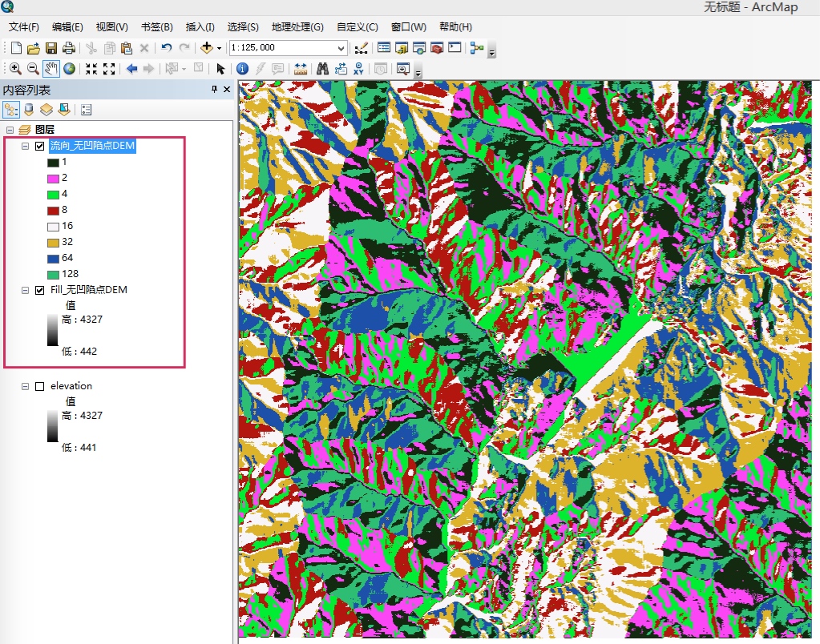Image resolution: width=820 pixels, height=644 pixels.
Task: Click the Go To XY icon
Action: point(358,69)
